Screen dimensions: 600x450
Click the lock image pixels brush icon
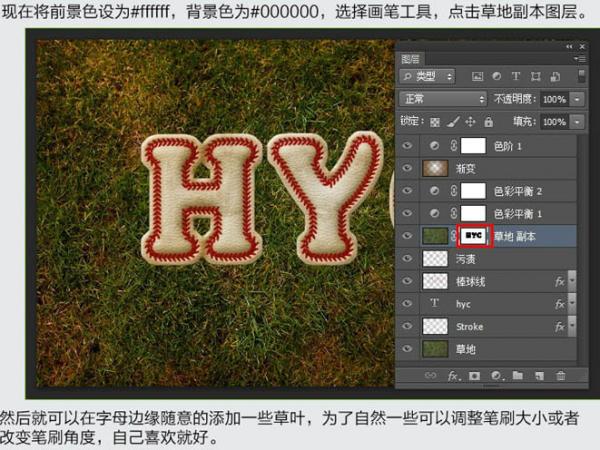pos(451,121)
